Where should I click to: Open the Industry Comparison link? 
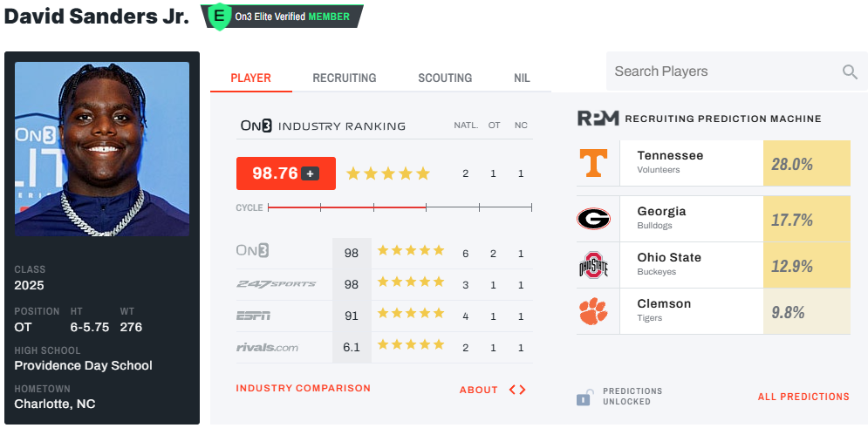coord(303,388)
